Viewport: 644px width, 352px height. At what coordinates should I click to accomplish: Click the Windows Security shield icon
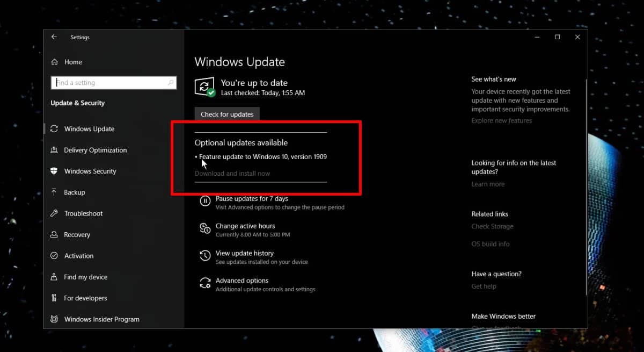(54, 171)
